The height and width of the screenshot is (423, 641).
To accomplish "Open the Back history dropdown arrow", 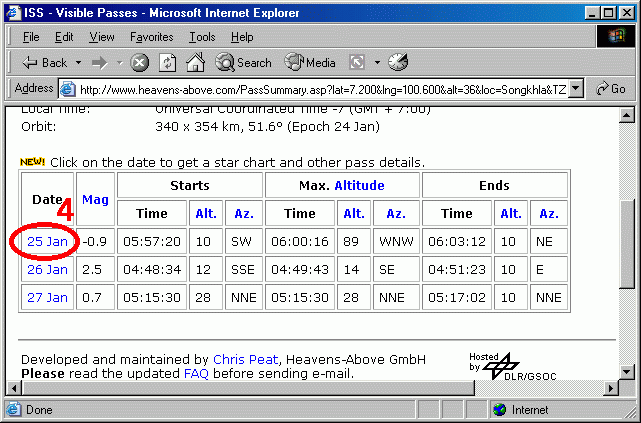I will coord(78,63).
